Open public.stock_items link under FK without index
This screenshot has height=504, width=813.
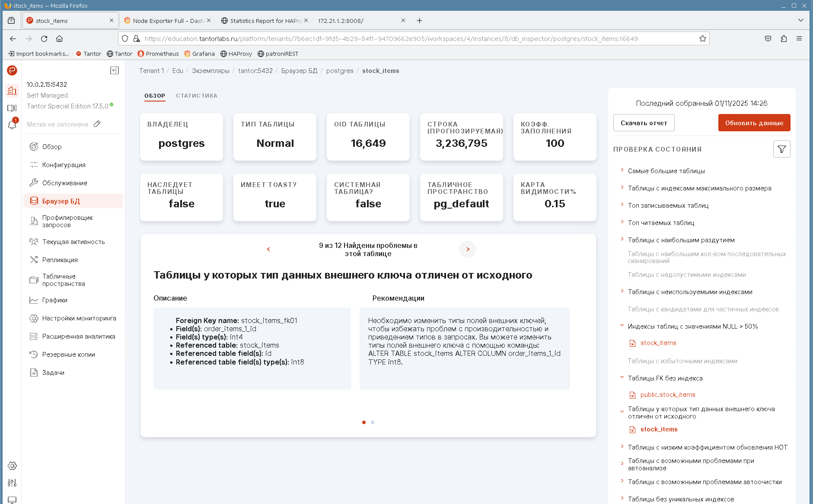668,395
